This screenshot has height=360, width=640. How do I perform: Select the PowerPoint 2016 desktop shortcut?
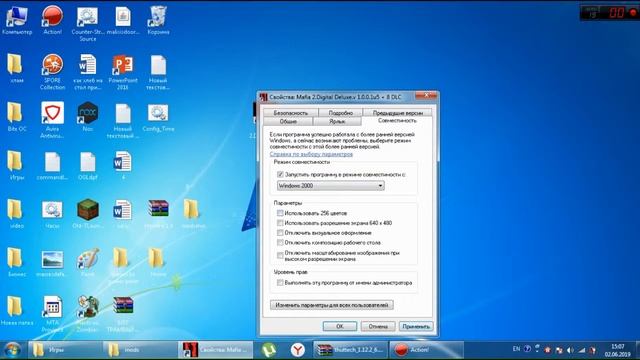point(123,72)
